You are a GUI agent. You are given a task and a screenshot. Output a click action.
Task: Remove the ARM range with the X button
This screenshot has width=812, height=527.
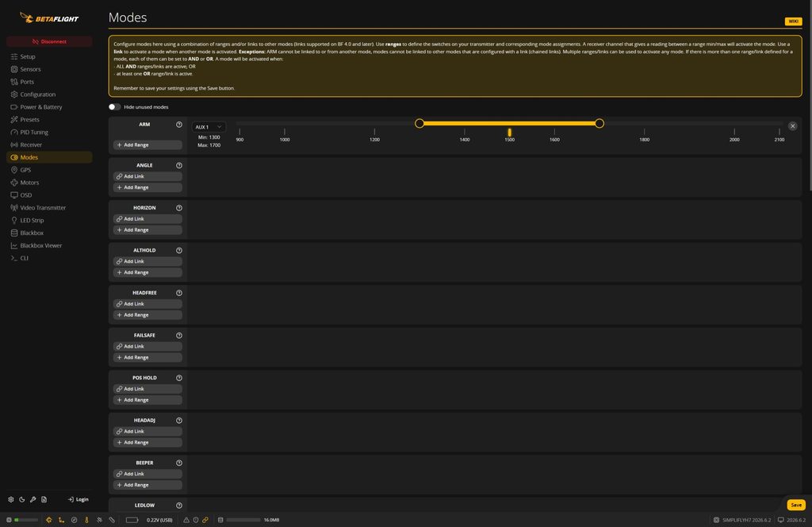(x=792, y=126)
